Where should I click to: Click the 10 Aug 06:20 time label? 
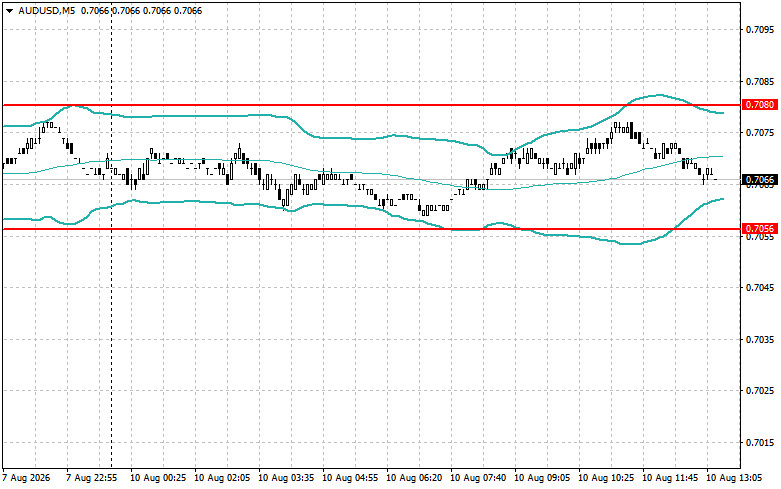coord(414,478)
